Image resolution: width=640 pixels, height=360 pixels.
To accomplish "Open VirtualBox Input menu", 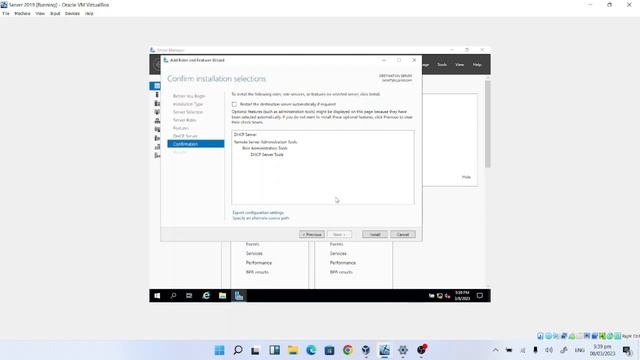I will pyautogui.click(x=55, y=13).
